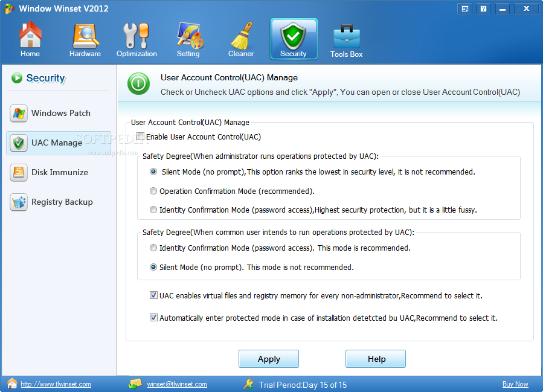543x392 pixels.
Task: Open the Hardware section icon
Action: 85,36
